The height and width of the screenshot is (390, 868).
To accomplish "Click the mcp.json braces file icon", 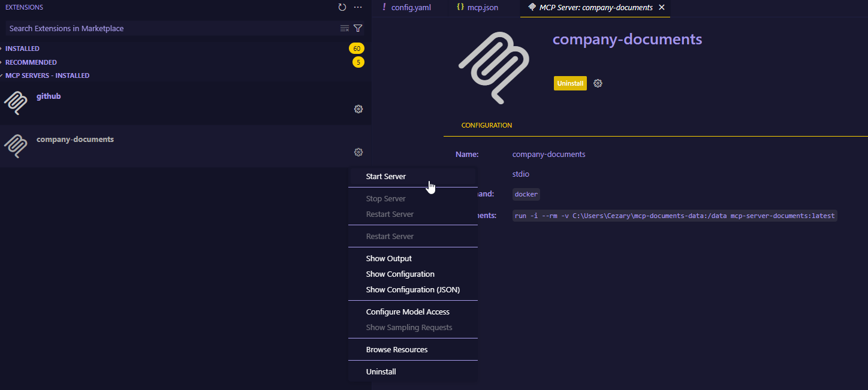I will tap(460, 8).
